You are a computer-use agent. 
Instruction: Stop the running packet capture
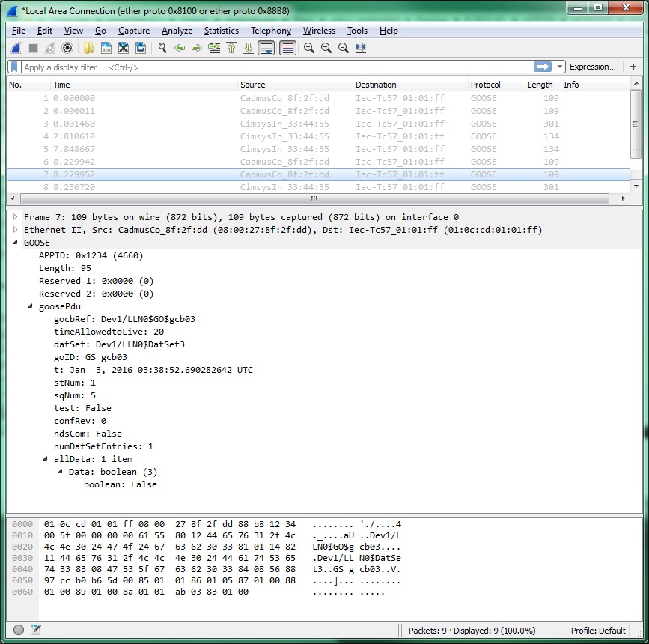(33, 48)
